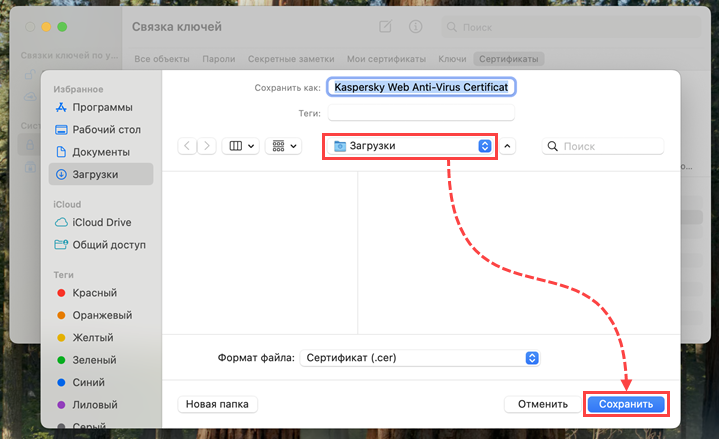Click the Сохранить button

point(626,404)
